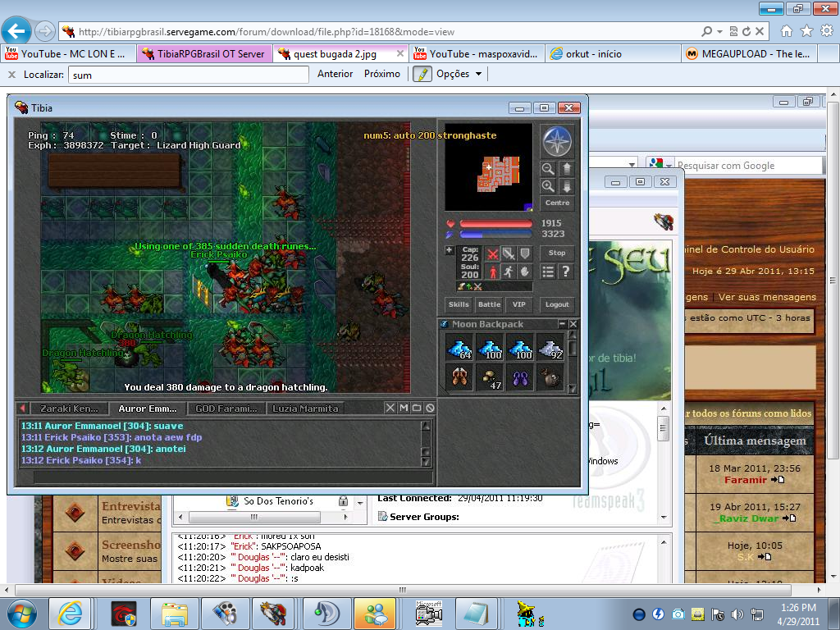
Task: Click the blue mana bar in Tibia
Action: (x=496, y=234)
